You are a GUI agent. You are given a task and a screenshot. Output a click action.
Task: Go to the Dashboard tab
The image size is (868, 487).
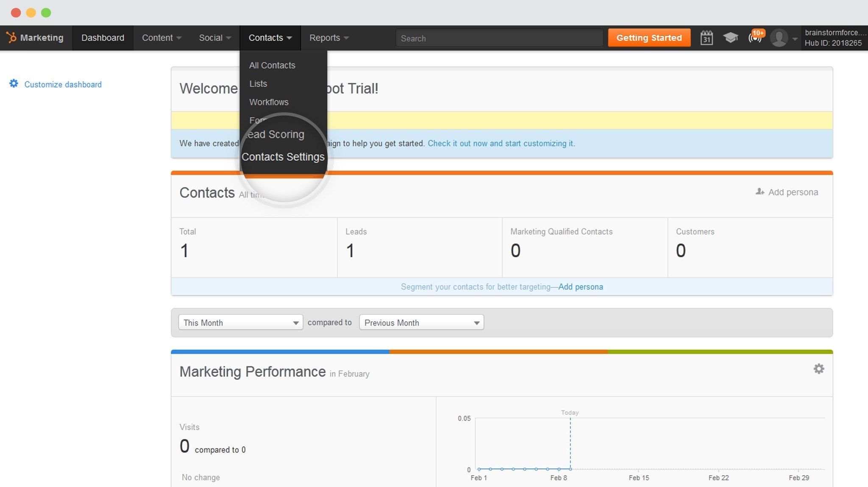point(103,38)
